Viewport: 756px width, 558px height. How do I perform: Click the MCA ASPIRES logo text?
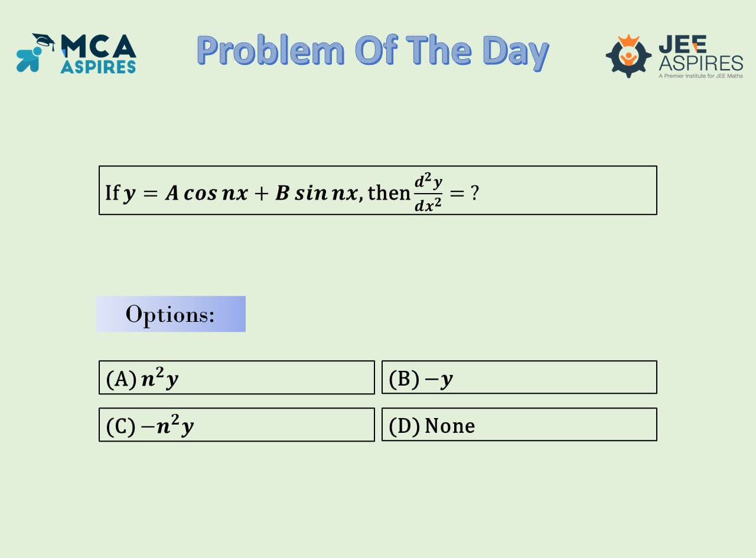(98, 54)
